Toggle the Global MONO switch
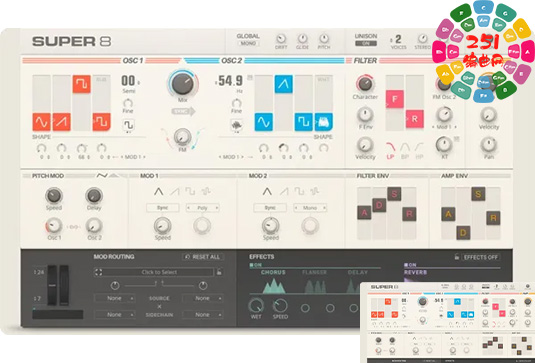535x363 pixels. coord(248,44)
